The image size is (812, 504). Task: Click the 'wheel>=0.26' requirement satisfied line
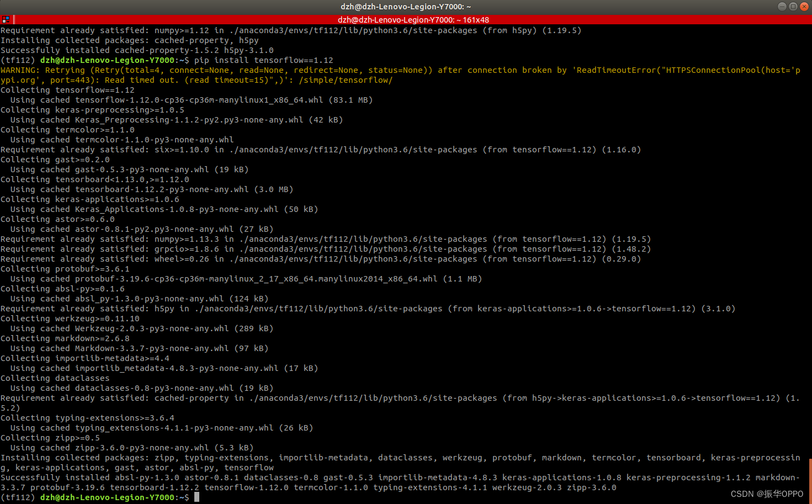[321, 259]
